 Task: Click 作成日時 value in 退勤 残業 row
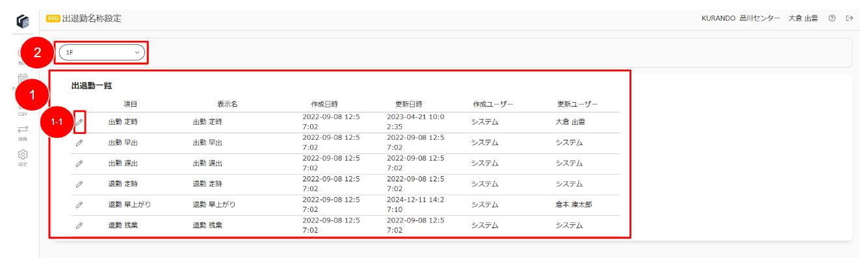[x=332, y=226]
